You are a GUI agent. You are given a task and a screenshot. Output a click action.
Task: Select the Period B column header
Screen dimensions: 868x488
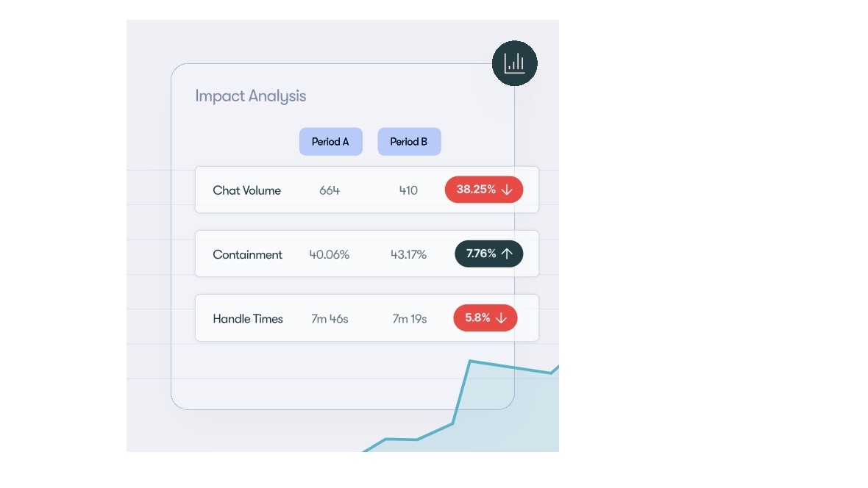pos(409,142)
